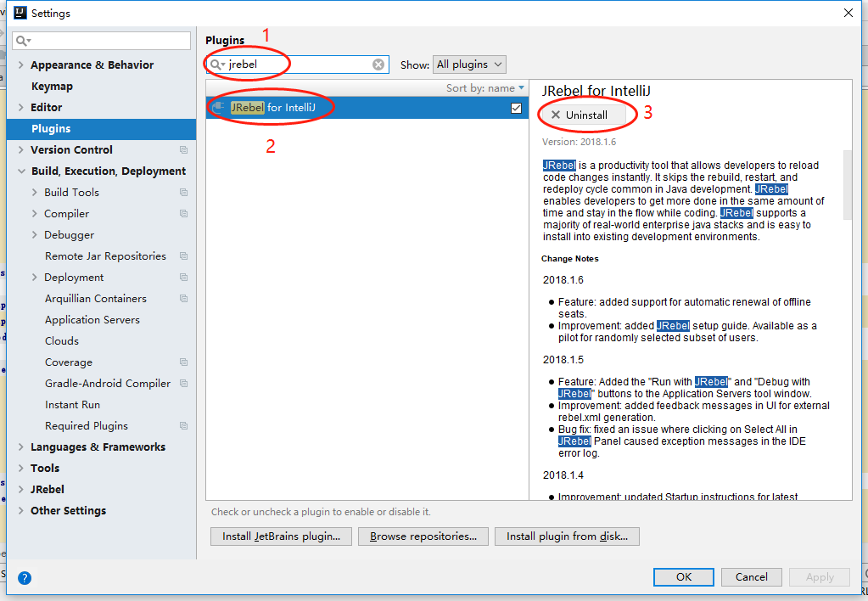Uncheck JRebel for IntelliJ enable checkbox

(516, 108)
